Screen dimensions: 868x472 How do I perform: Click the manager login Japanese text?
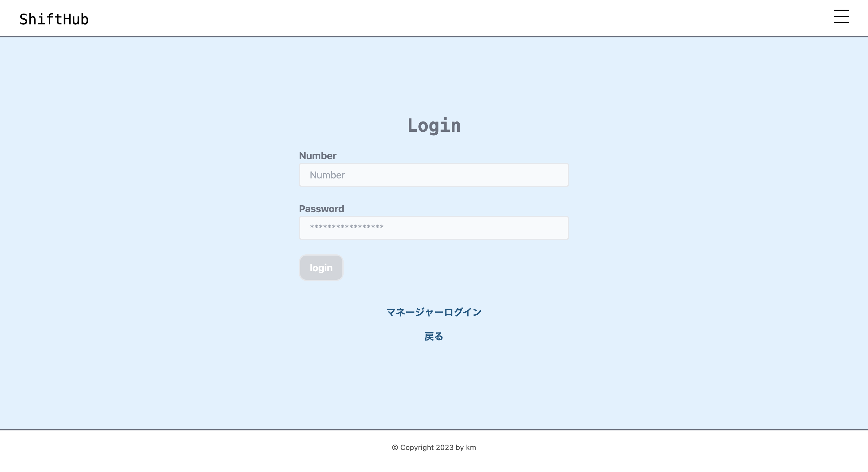pyautogui.click(x=434, y=312)
